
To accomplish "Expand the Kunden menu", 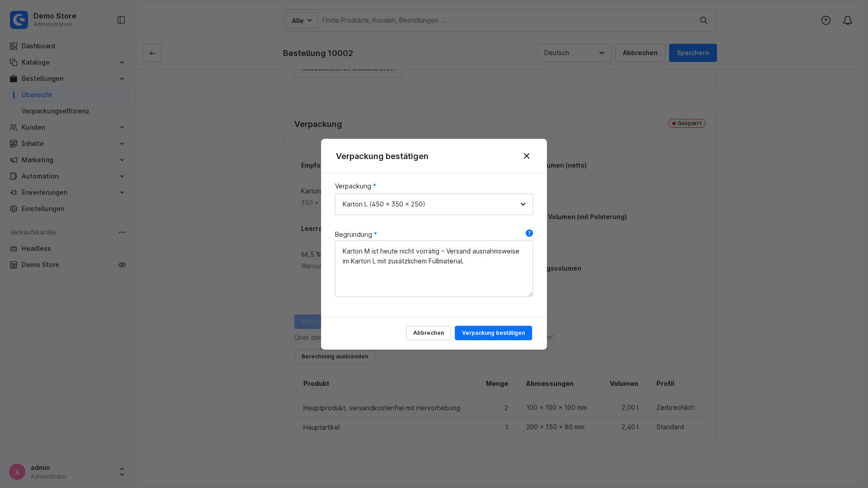I will [68, 127].
